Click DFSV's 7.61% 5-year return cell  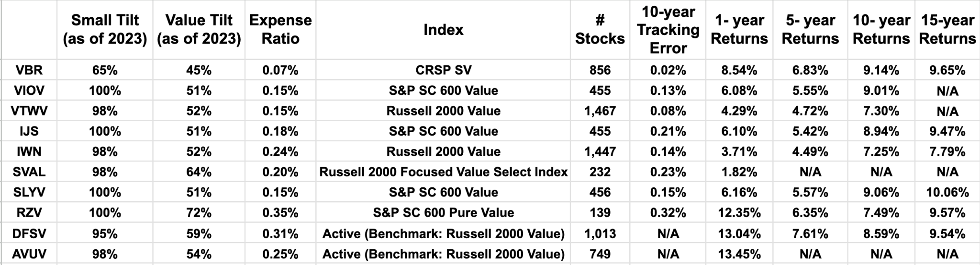[x=810, y=233]
